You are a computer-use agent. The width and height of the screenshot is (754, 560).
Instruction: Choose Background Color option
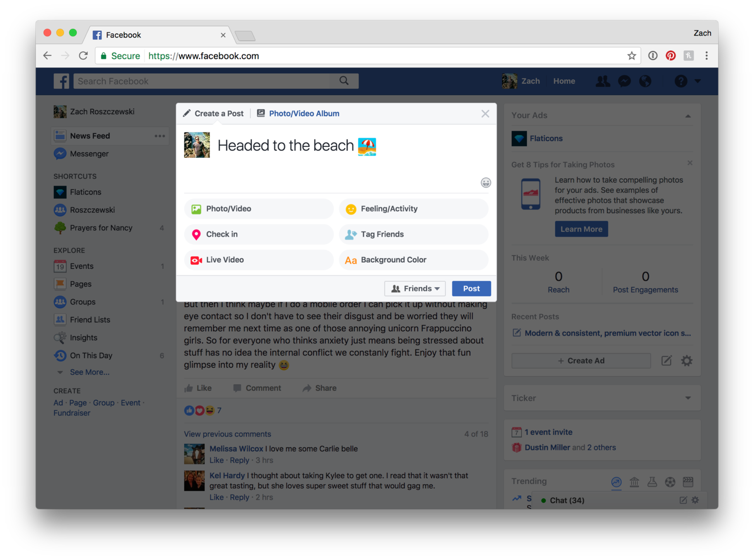click(x=414, y=260)
